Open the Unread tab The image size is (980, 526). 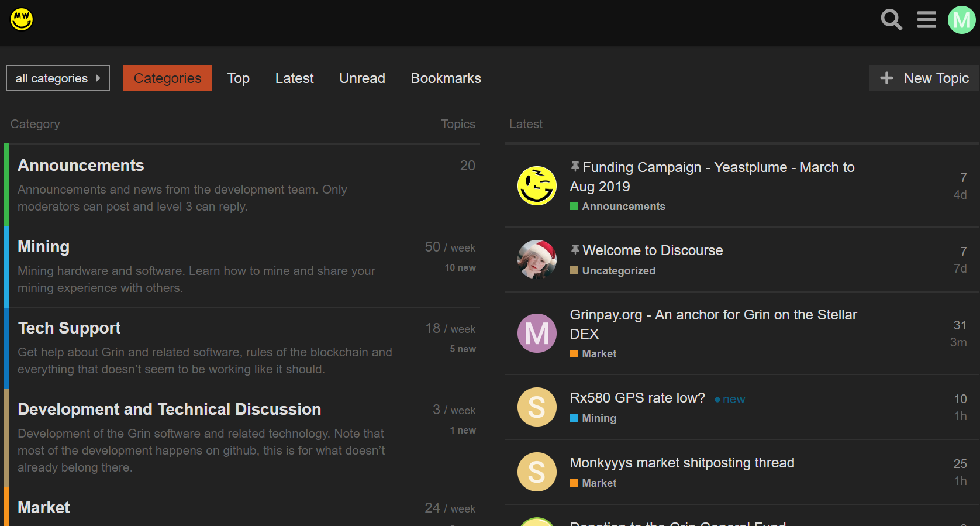[x=362, y=78]
